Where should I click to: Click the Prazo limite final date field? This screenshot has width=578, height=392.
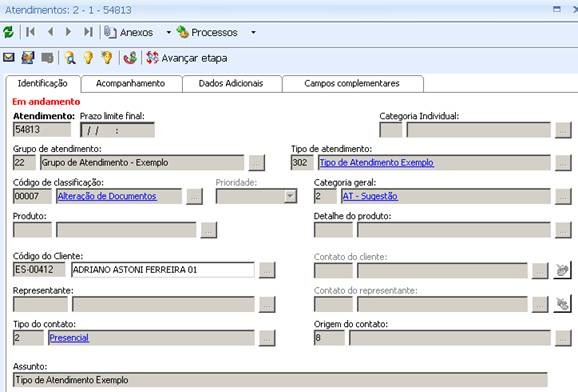(117, 130)
